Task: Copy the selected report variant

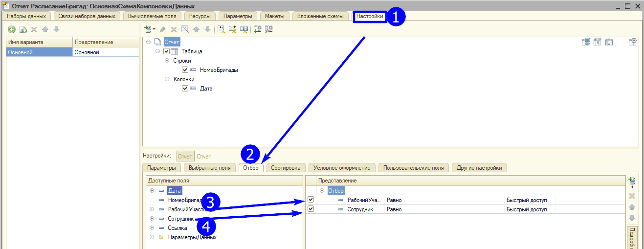Action: (x=23, y=29)
